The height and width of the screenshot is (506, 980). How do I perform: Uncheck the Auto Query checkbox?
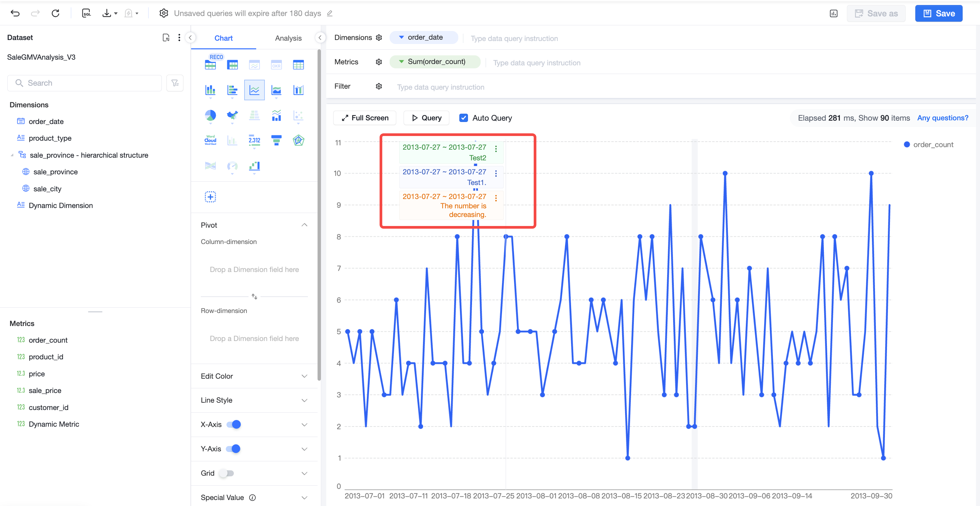pos(463,118)
